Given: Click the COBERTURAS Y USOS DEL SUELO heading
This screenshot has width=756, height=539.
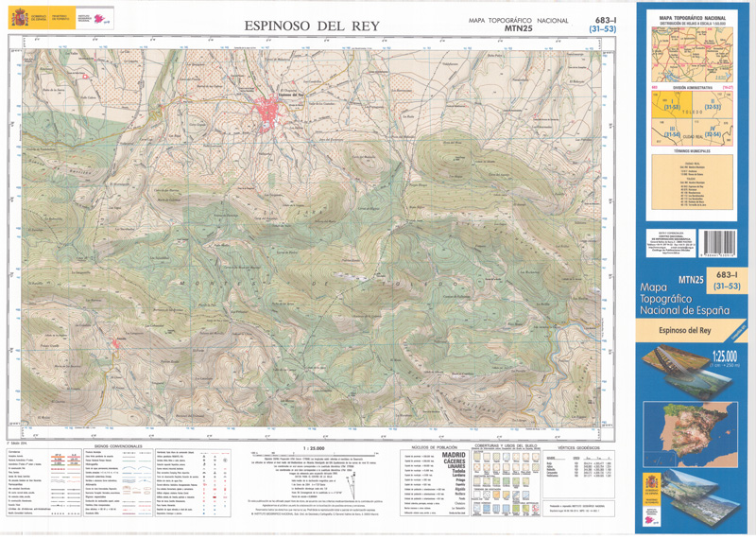Looking at the screenshot, I should pyautogui.click(x=506, y=446).
